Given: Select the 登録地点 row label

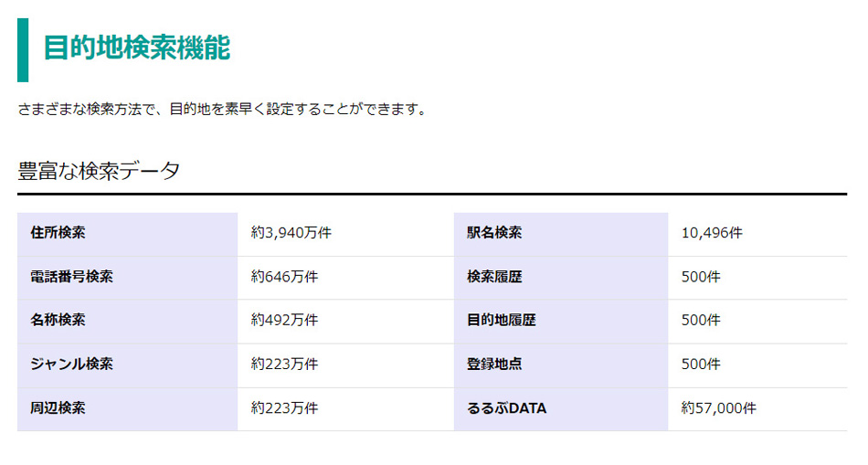Looking at the screenshot, I should pos(494,365).
